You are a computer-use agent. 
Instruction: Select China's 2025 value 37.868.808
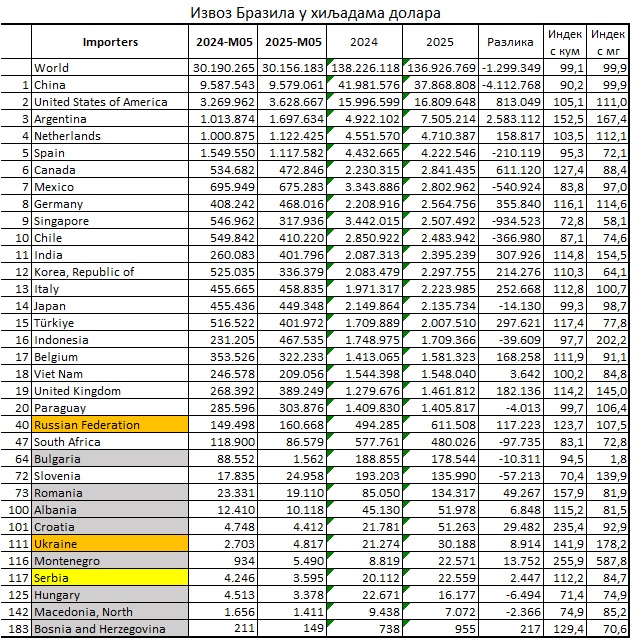(x=441, y=85)
